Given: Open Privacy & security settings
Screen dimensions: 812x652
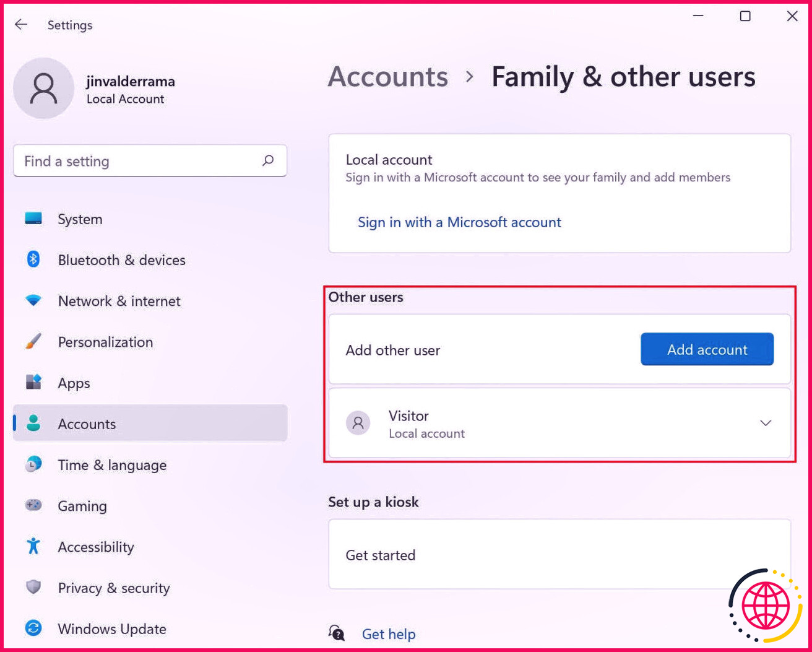Looking at the screenshot, I should (x=150, y=588).
